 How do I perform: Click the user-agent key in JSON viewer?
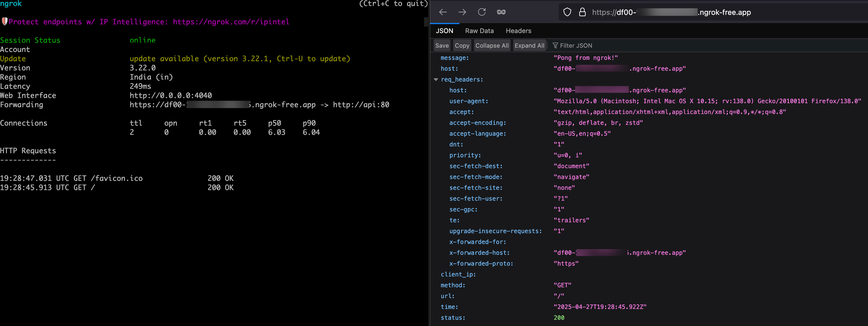coord(468,101)
